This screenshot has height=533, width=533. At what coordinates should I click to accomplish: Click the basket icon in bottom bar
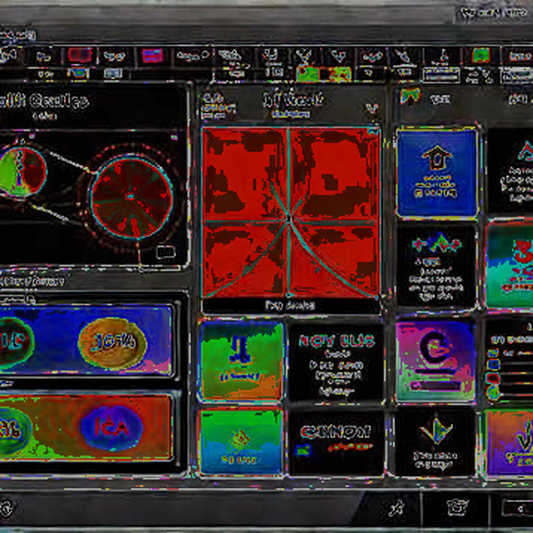click(x=457, y=508)
